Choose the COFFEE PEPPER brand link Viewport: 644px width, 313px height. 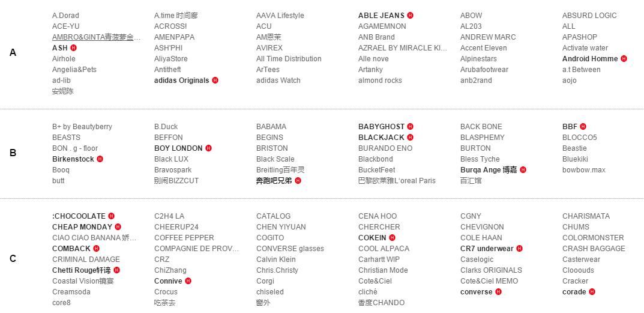[184, 238]
